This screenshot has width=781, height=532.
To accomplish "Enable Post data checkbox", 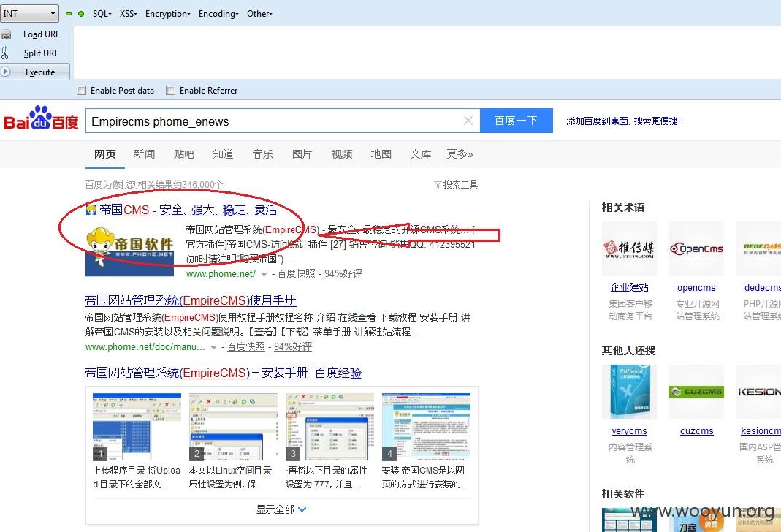I will [82, 90].
